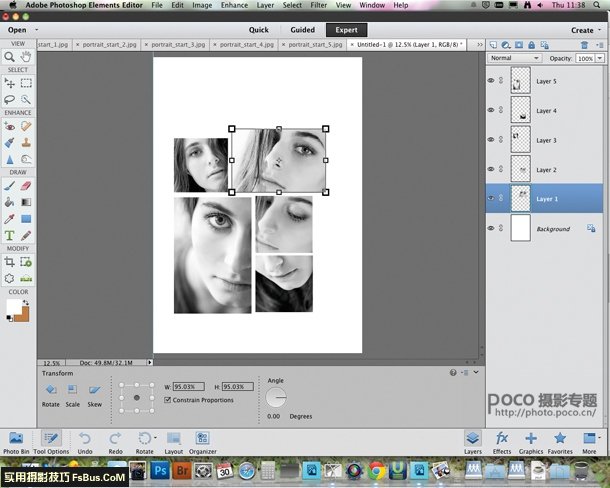
Task: Toggle Constrain Proportions checkbox
Action: 167,400
